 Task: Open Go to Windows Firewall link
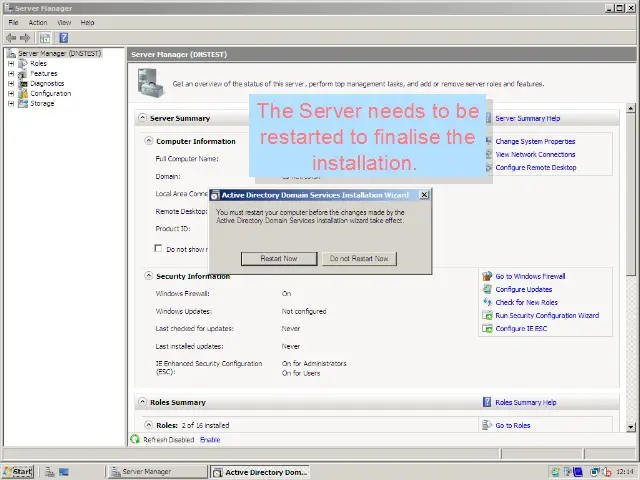click(x=530, y=276)
